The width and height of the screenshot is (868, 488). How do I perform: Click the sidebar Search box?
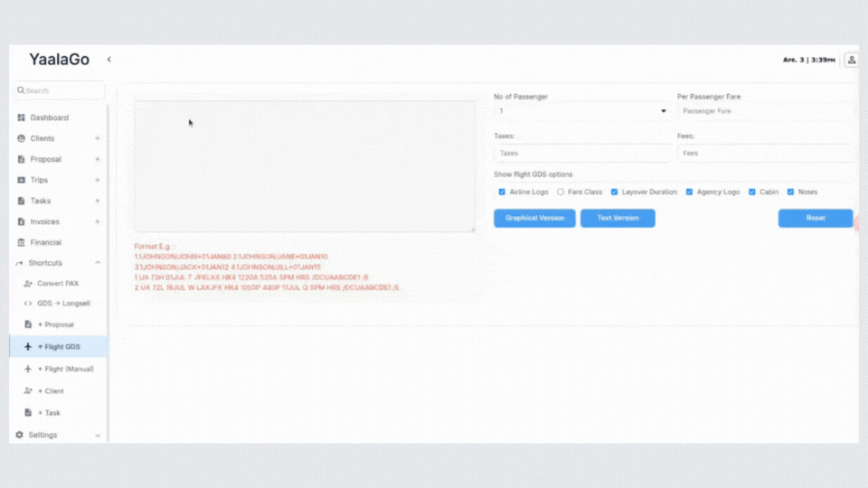tap(59, 90)
